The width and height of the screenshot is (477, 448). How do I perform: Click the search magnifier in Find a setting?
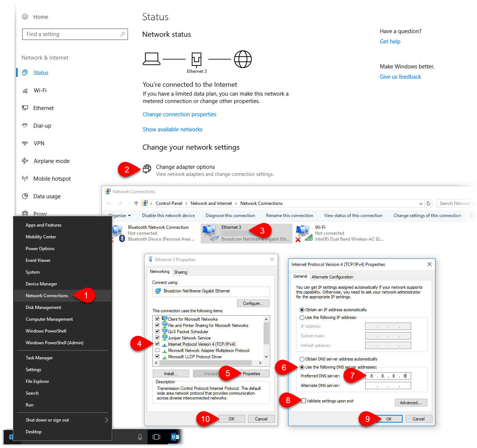(x=123, y=34)
